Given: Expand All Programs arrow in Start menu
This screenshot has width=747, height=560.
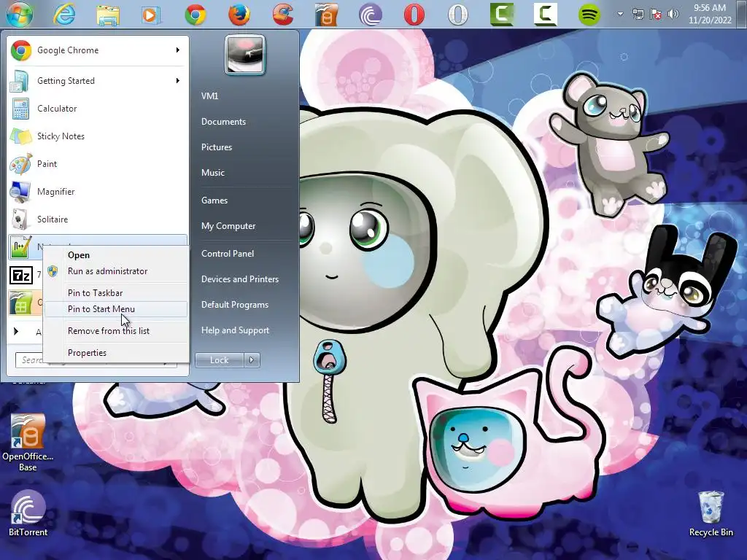Looking at the screenshot, I should 16,331.
